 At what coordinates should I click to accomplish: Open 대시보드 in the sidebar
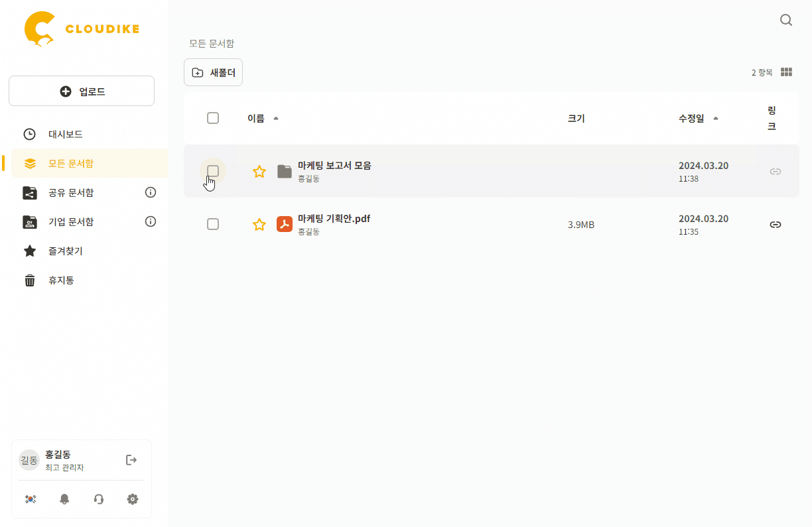click(65, 134)
